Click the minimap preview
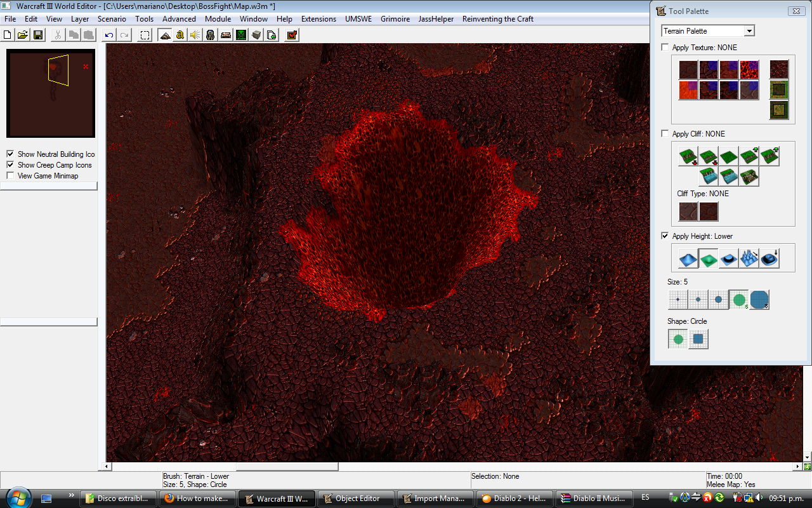This screenshot has width=812, height=508. coord(51,93)
